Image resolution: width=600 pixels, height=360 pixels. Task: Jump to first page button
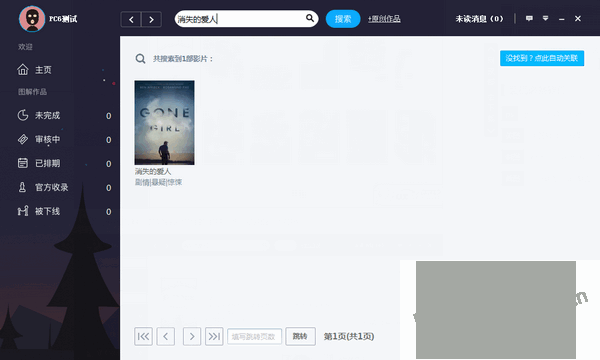pyautogui.click(x=143, y=336)
